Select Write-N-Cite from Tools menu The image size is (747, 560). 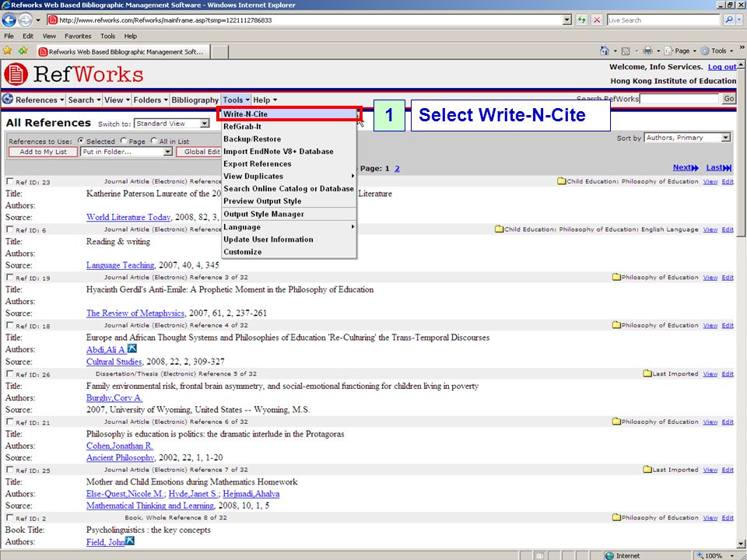(x=289, y=114)
